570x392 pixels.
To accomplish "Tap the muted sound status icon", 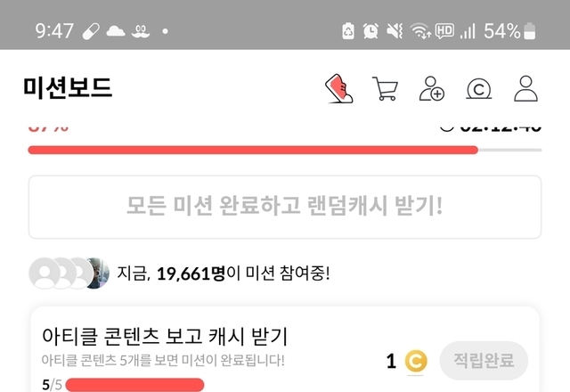I will coord(395,31).
